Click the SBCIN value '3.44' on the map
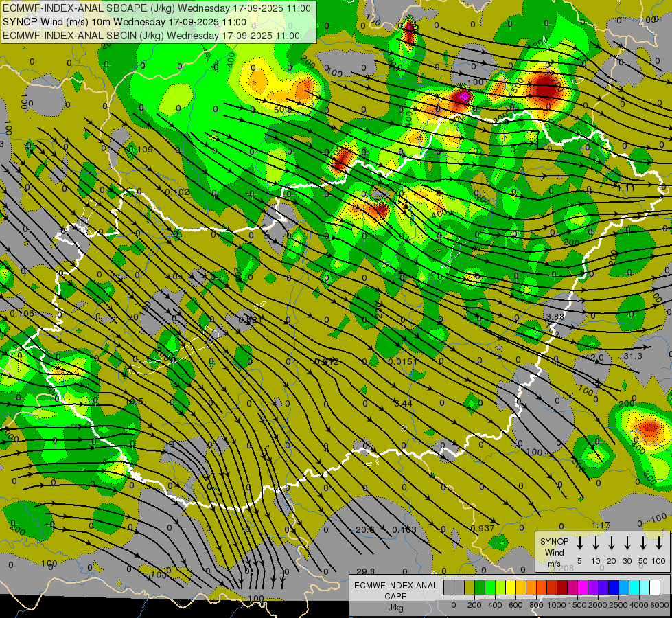This screenshot has height=618, width=672. (x=404, y=403)
